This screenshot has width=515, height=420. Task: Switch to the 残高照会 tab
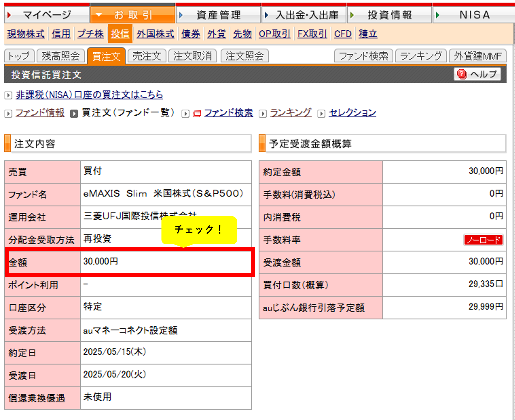point(61,56)
